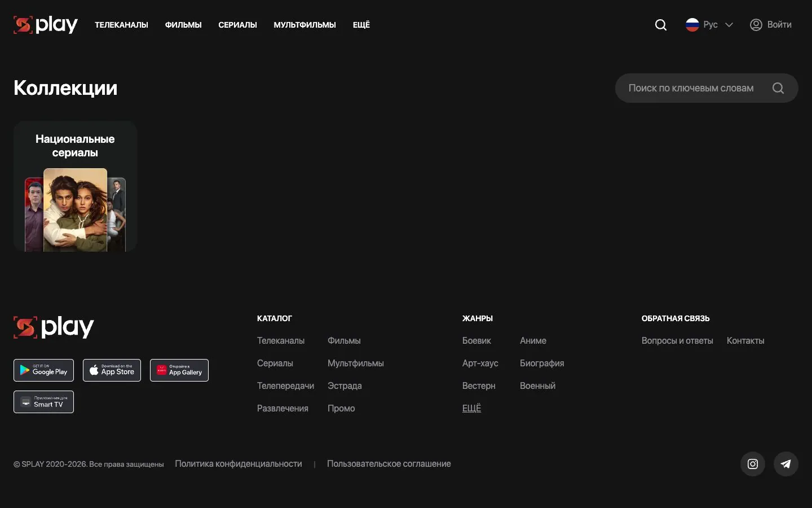
Task: Go to Фильмы in footer catalog
Action: pyautogui.click(x=344, y=341)
